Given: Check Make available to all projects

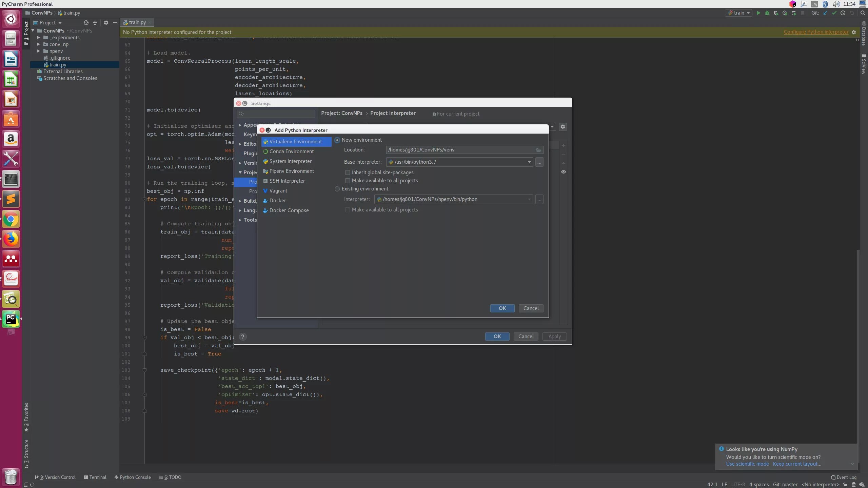Looking at the screenshot, I should tap(348, 181).
